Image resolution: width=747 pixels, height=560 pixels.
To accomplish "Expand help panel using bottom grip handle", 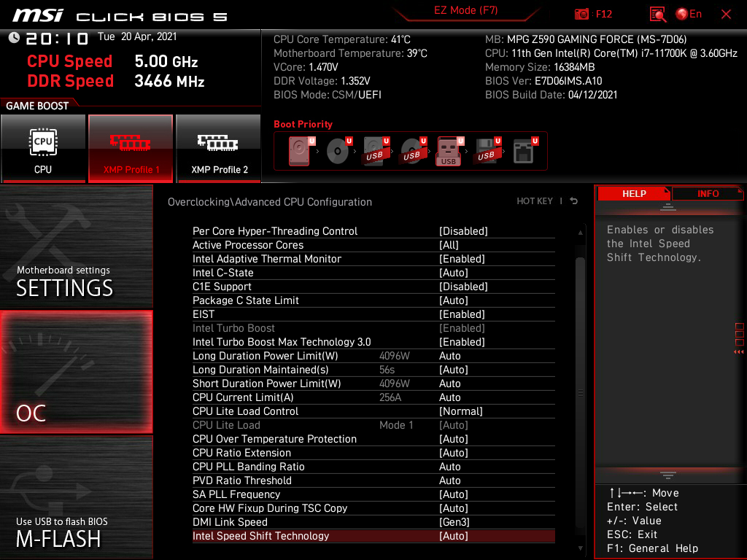I will click(x=668, y=475).
